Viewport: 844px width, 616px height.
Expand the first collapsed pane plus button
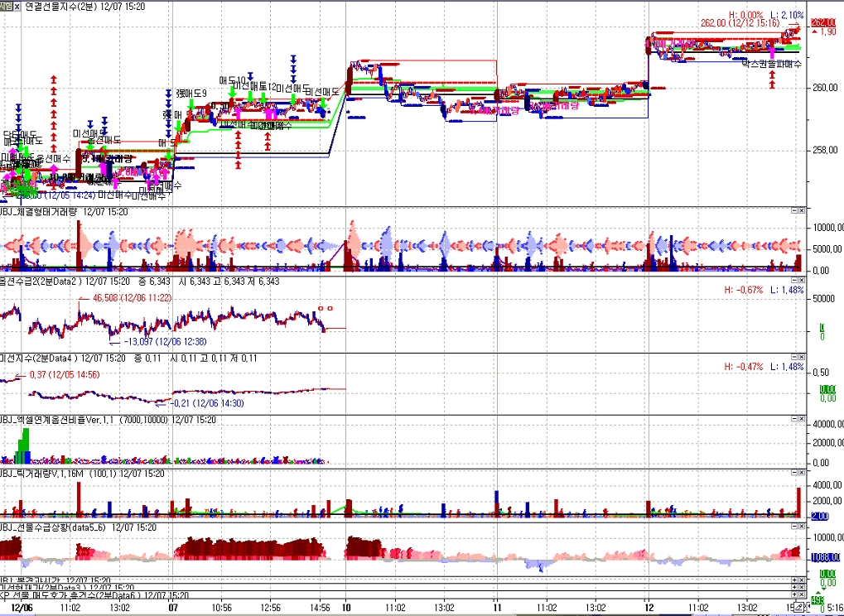point(793,580)
